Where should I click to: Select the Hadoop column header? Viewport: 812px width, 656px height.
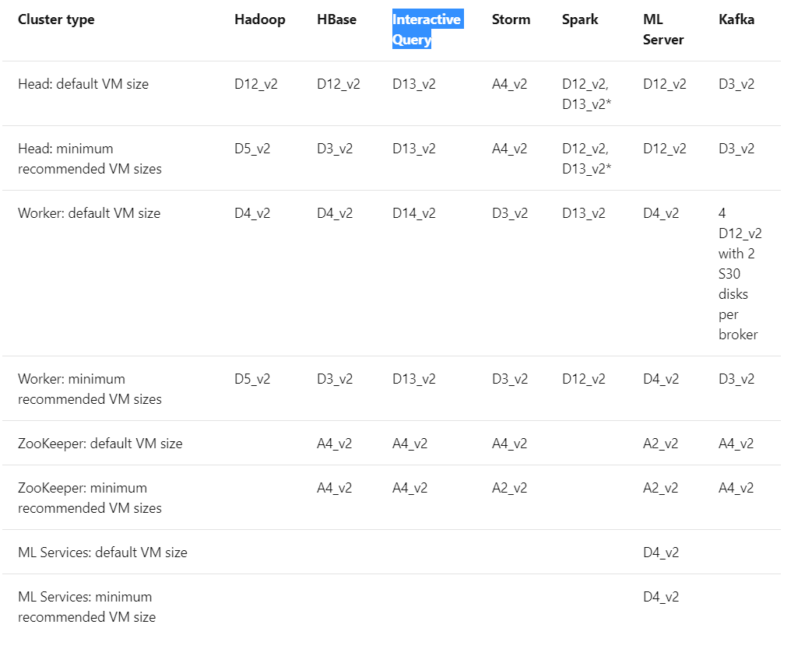click(259, 19)
